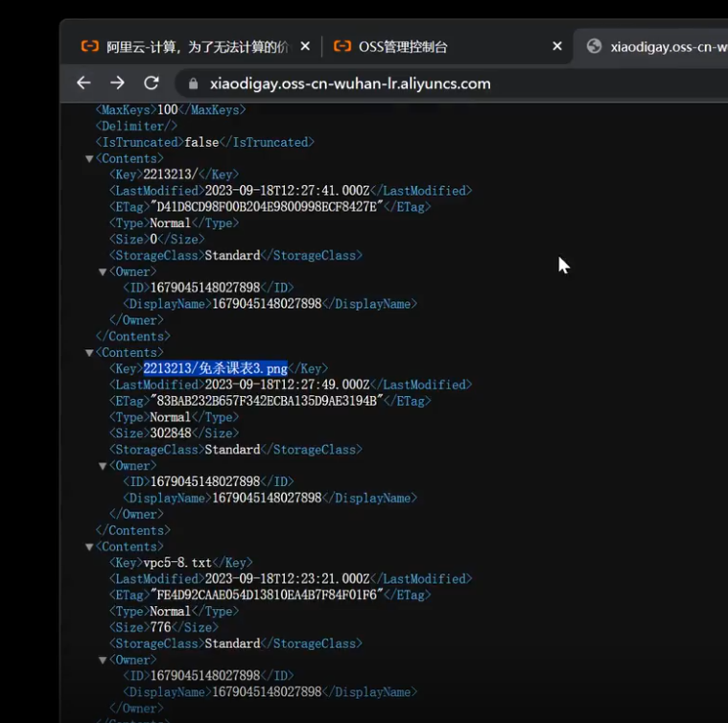Click the Size value 302848
Screen dimensions: 728x723
171,433
